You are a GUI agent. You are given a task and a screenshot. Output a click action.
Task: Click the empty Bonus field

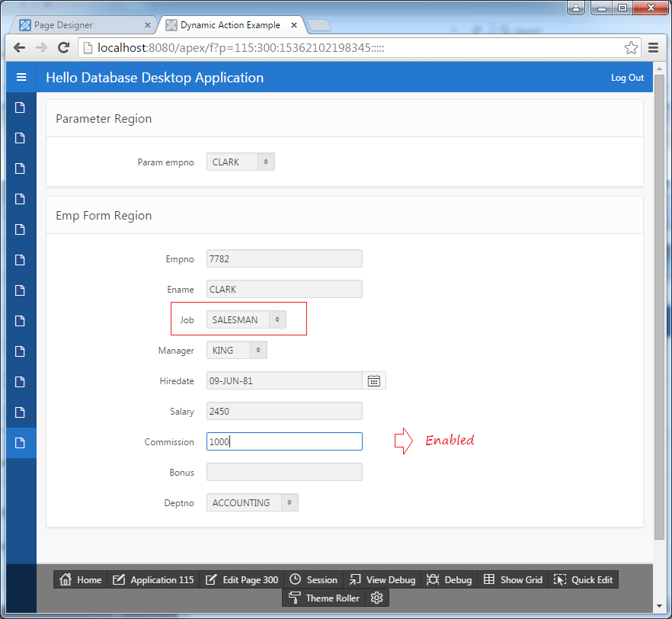click(284, 472)
